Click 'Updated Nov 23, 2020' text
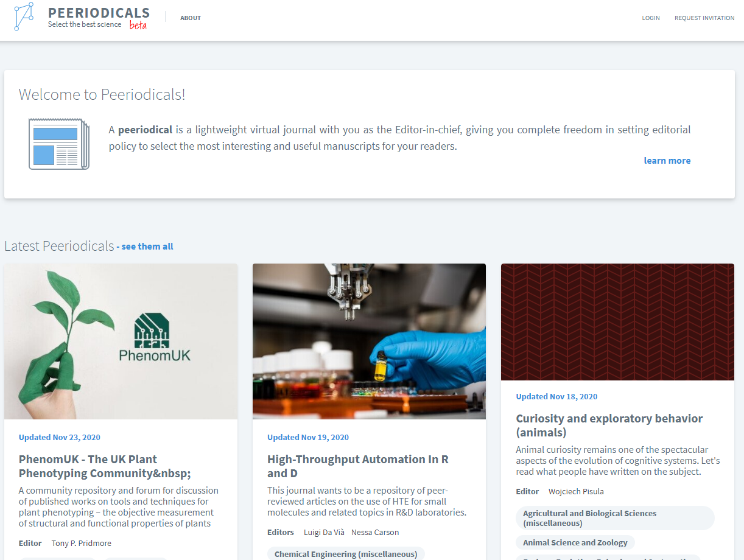Viewport: 744px width, 560px height. 60,437
